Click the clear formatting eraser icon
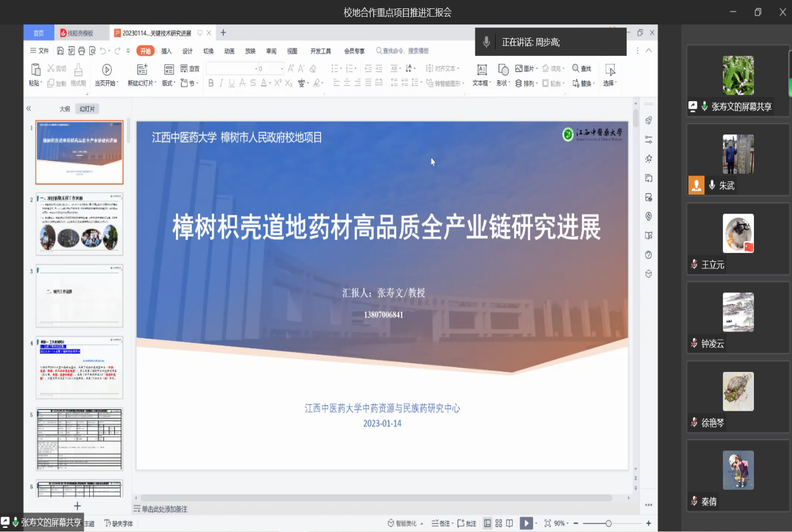Screen dimensions: 792x532 tap(313, 68)
